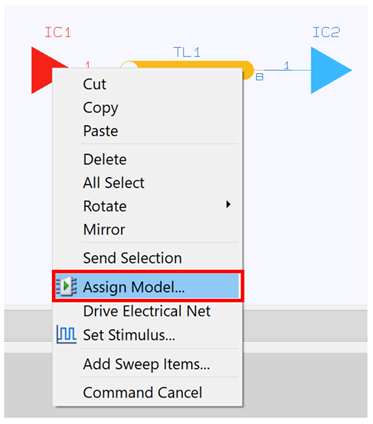Choose Add Sweep Items... entry
The width and height of the screenshot is (373, 424).
click(148, 364)
